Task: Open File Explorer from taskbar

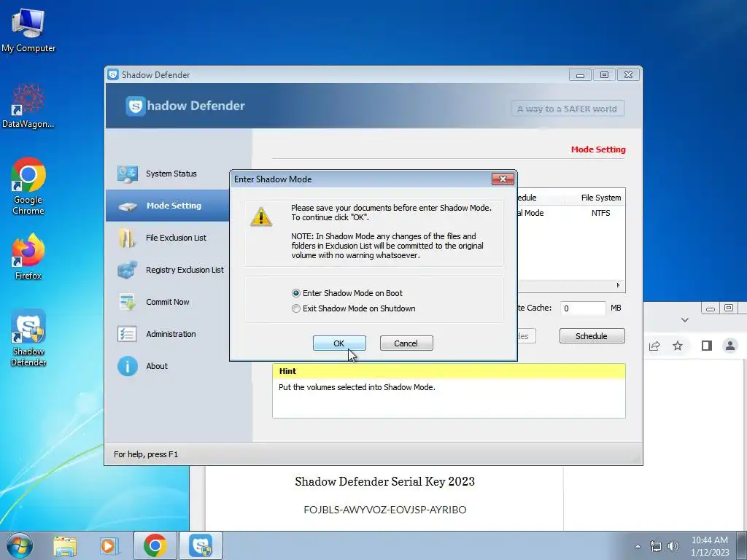Action: tap(65, 545)
